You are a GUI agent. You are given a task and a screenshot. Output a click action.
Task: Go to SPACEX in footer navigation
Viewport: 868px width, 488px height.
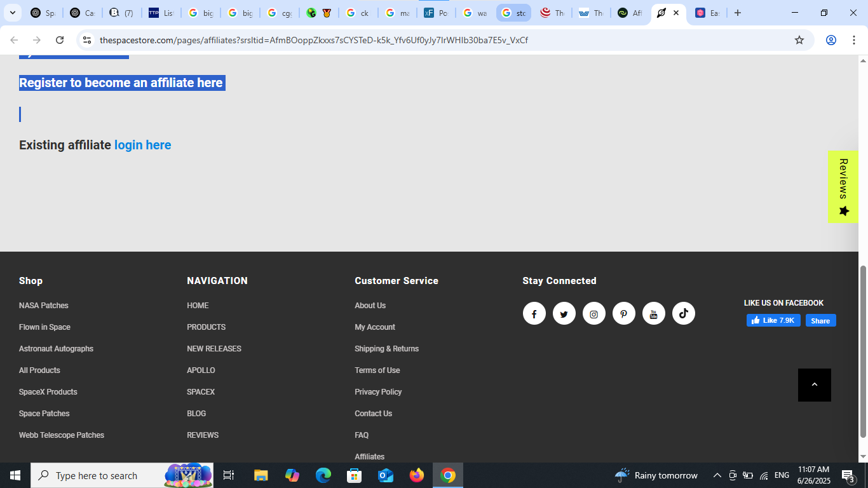[x=201, y=392]
